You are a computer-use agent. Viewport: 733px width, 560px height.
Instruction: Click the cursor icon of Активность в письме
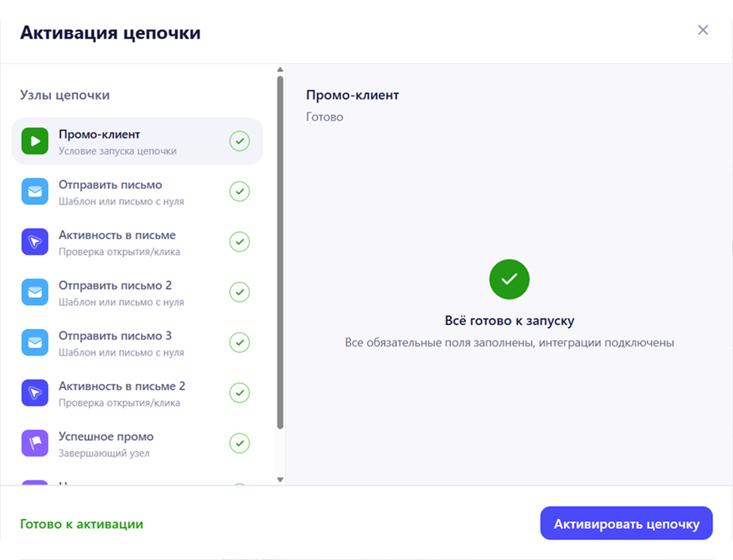coord(35,242)
